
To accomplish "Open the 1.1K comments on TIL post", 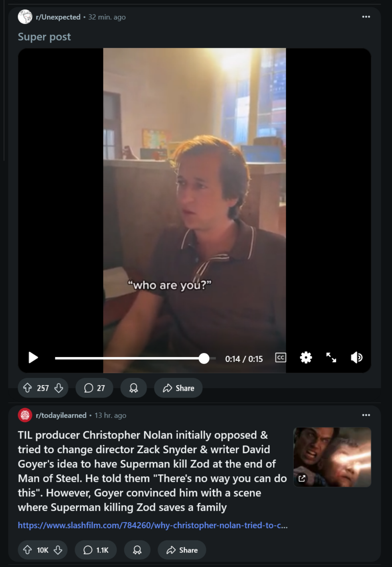I will point(96,550).
